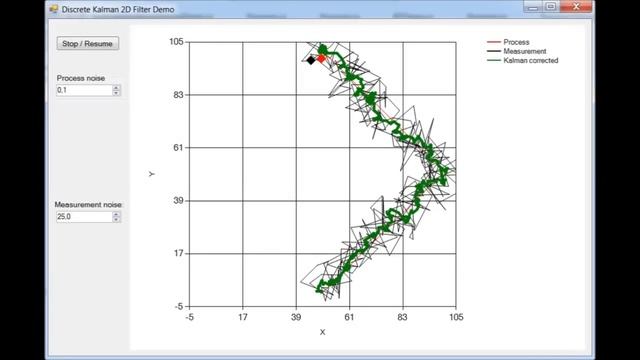Image resolution: width=640 pixels, height=360 pixels.
Task: Increase Process noise with up arrow
Action: 116,87
